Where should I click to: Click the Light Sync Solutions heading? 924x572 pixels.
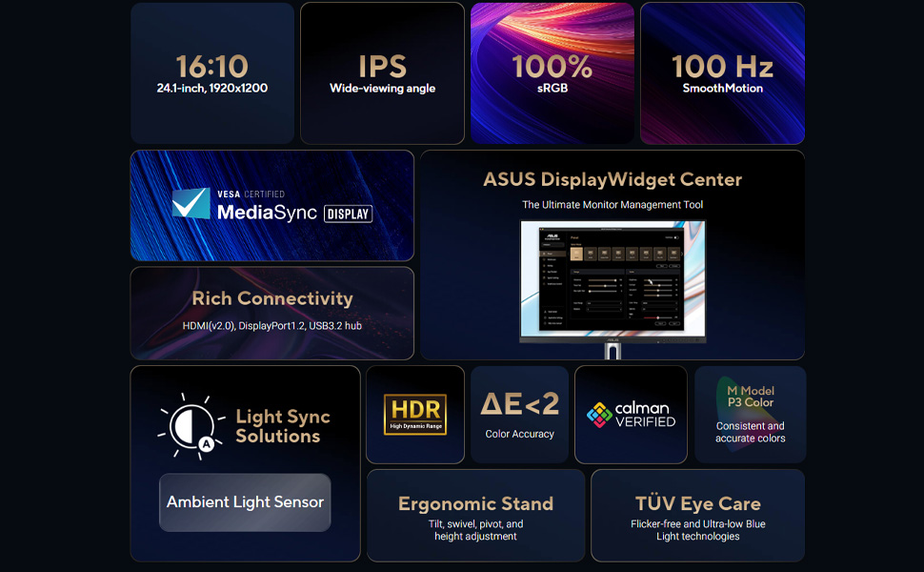coord(283,426)
